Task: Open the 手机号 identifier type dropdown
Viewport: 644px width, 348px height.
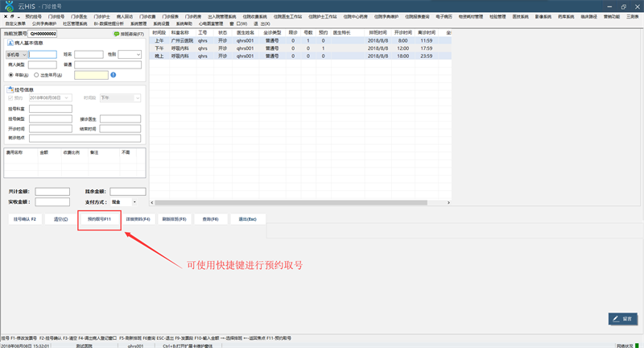Action: click(x=16, y=55)
